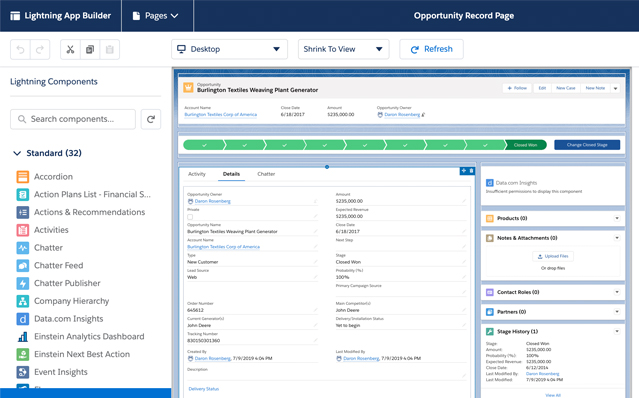This screenshot has height=398, width=639.
Task: Expand the Products (0) dropdown arrow
Action: click(x=617, y=218)
